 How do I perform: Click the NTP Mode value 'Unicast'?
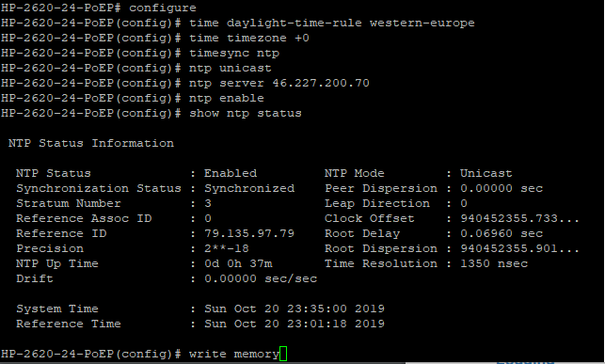click(x=486, y=173)
